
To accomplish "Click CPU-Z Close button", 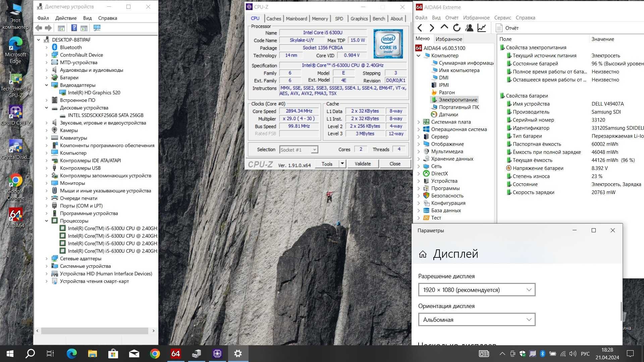I will coord(395,164).
